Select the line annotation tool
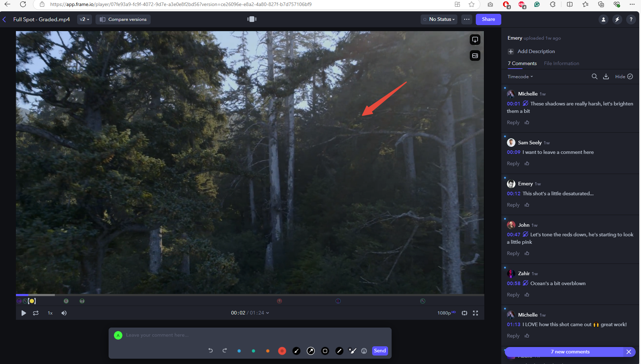This screenshot has height=364, width=641. 339,351
